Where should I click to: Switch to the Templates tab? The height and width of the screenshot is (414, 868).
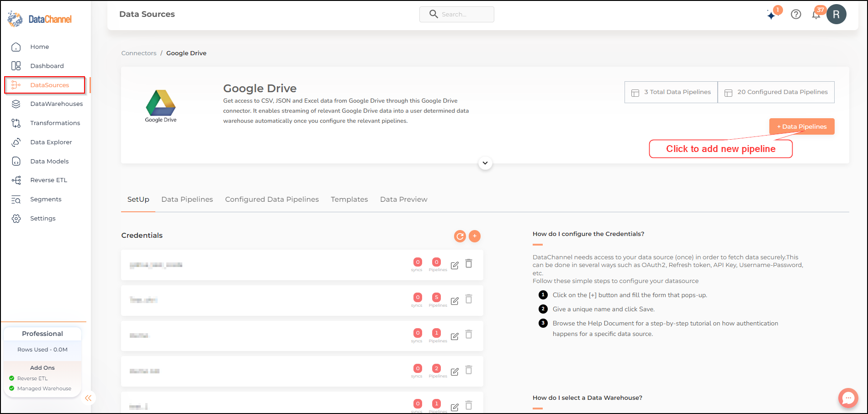[349, 199]
